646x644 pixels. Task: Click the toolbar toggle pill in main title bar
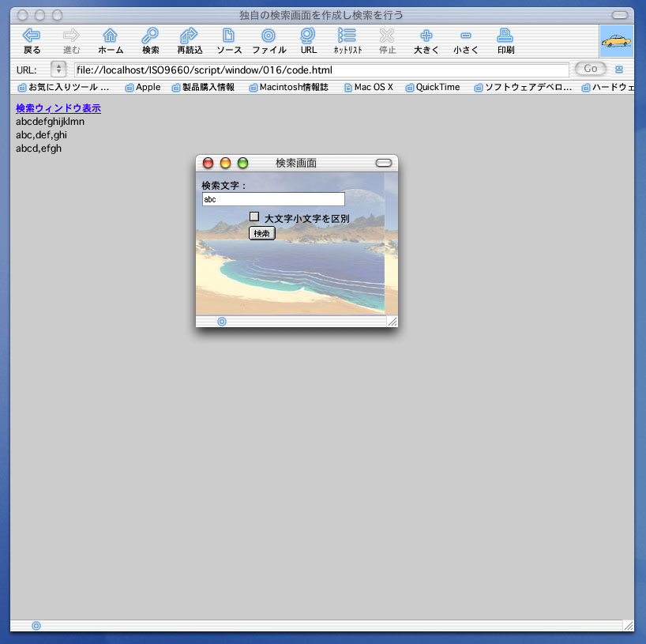click(620, 15)
